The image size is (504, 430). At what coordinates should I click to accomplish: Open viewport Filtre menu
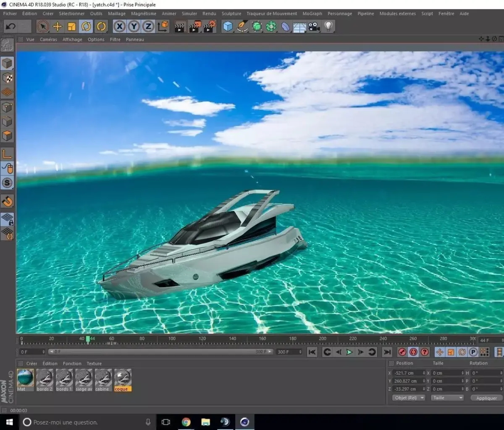[115, 39]
